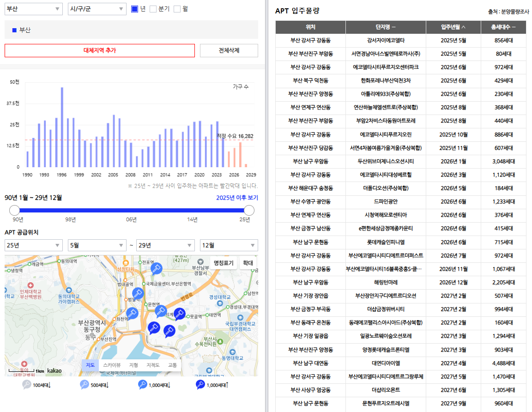Click the 2025년 이후 보기 link
Image resolution: width=532 pixels, height=412 pixels.
coord(237,198)
